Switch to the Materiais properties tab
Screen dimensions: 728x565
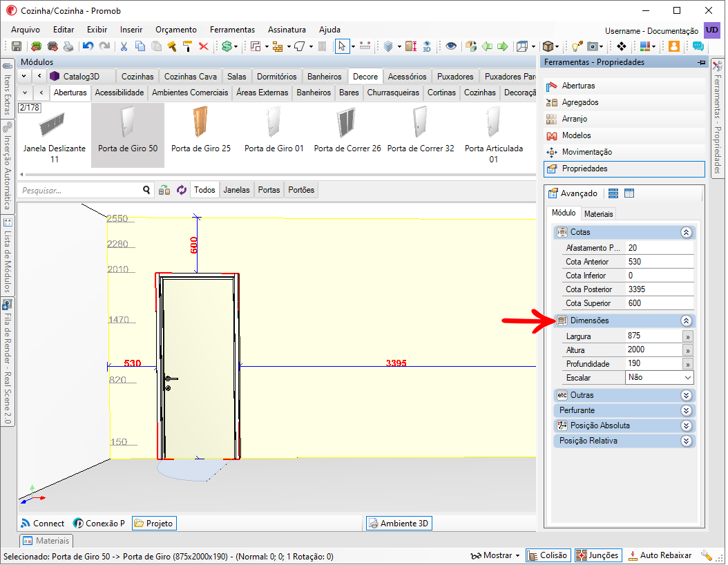point(598,214)
